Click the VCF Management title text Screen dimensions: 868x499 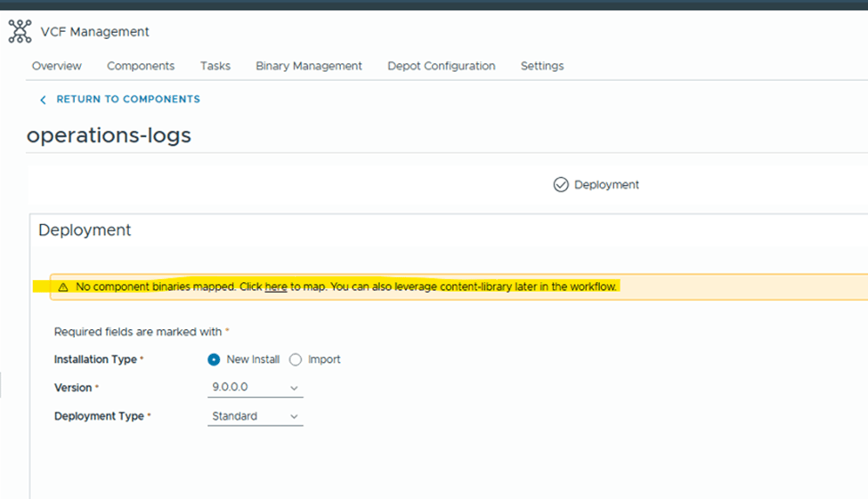(x=95, y=32)
